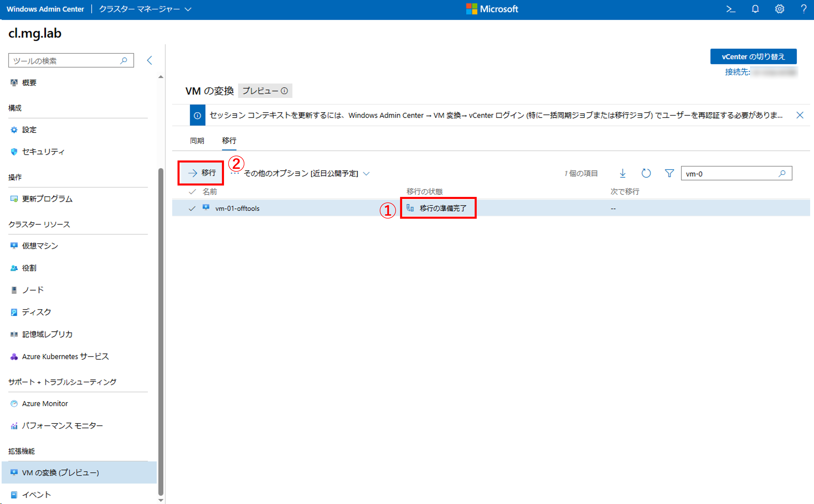Screen dimensions: 814x504
Task: Click the preview info circle icon
Action: point(284,91)
